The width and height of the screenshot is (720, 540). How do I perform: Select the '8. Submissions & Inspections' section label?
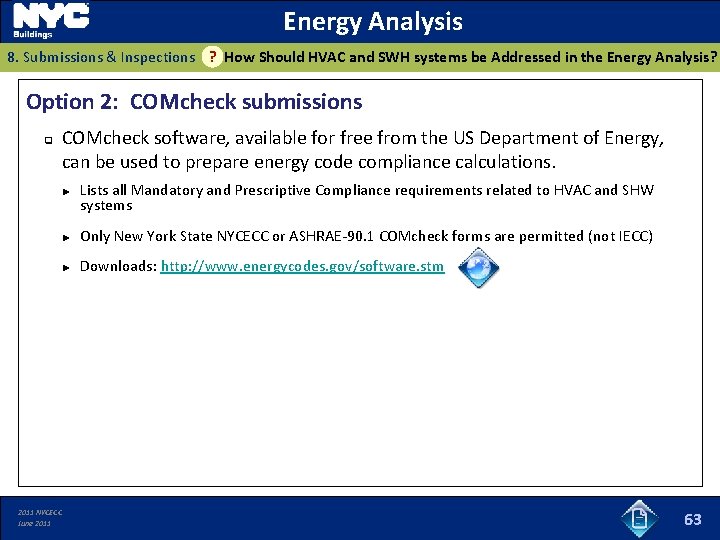pyautogui.click(x=101, y=57)
